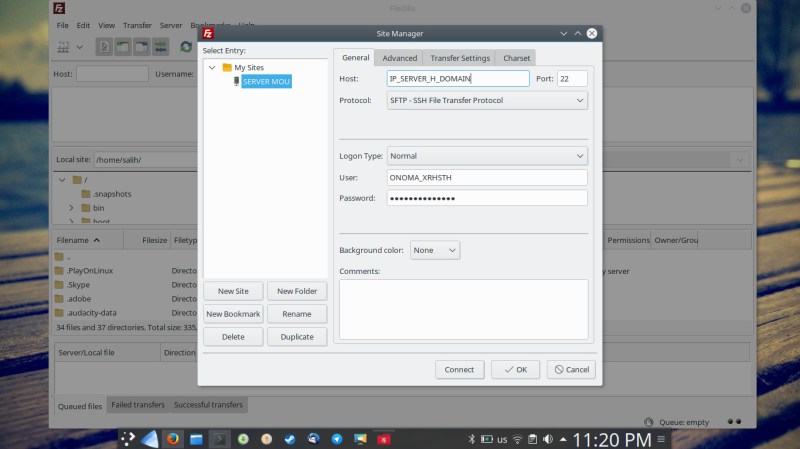Toggle local directory tree view icon

(x=122, y=47)
